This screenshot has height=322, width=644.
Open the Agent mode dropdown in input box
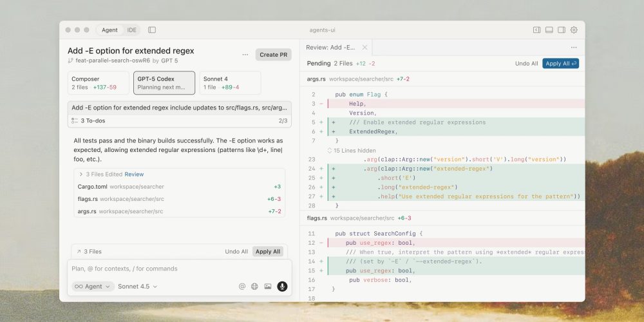click(x=93, y=287)
